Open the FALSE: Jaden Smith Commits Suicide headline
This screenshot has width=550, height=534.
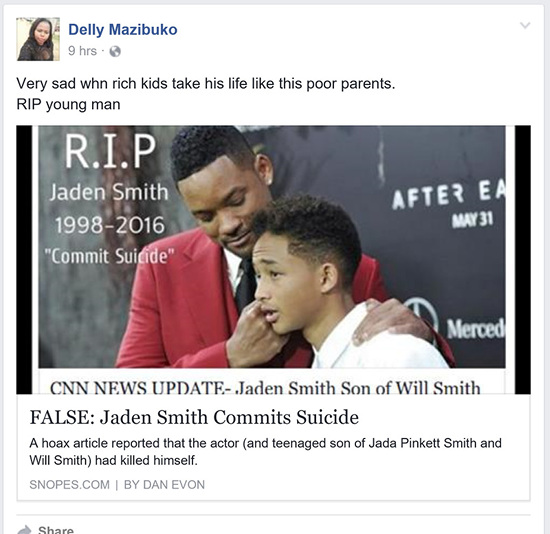pyautogui.click(x=194, y=417)
